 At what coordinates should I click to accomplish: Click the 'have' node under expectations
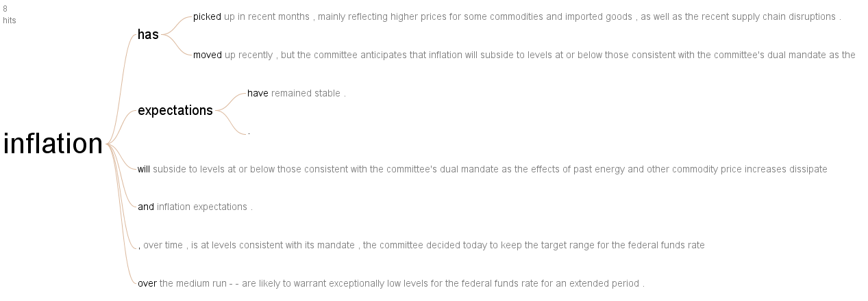tap(258, 93)
